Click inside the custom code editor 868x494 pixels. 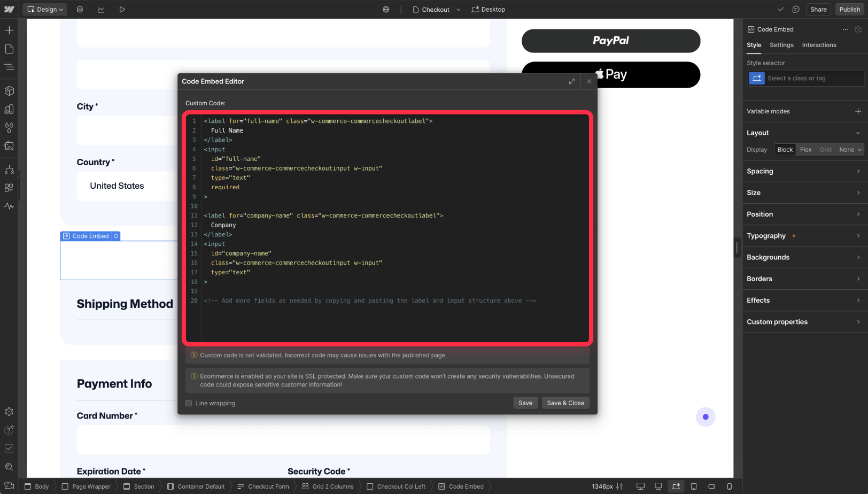pos(387,228)
